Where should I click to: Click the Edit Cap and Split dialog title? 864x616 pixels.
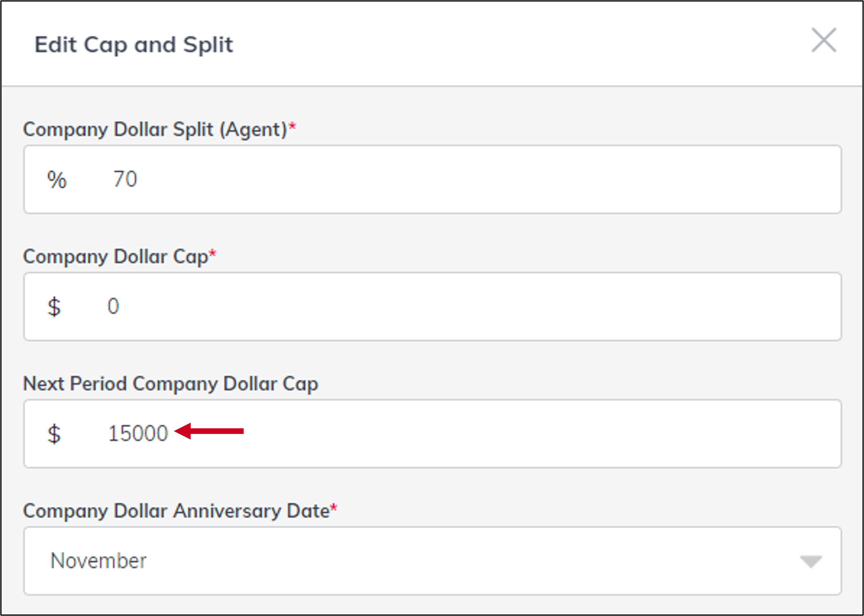pyautogui.click(x=134, y=45)
